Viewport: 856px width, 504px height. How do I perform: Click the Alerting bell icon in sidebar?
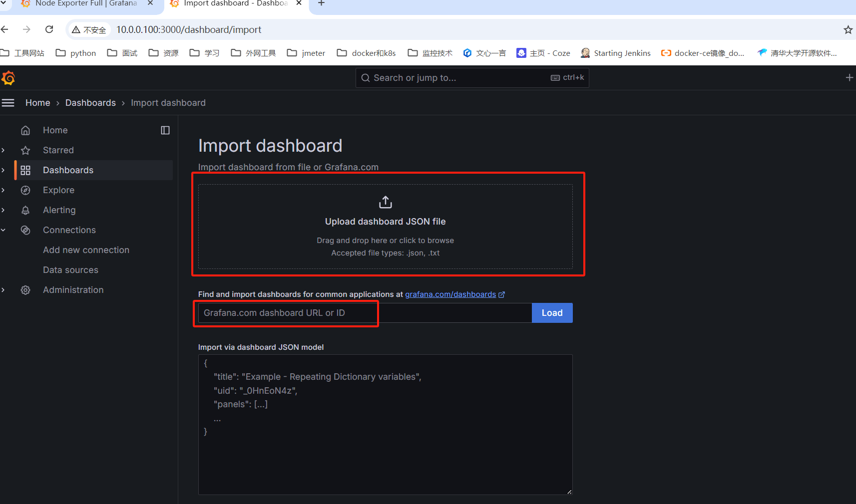tap(25, 210)
